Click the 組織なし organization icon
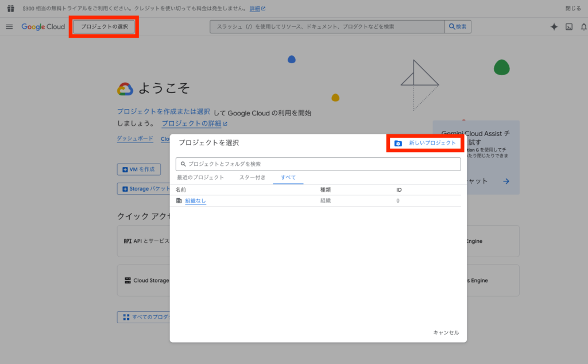588x364 pixels. pos(179,201)
